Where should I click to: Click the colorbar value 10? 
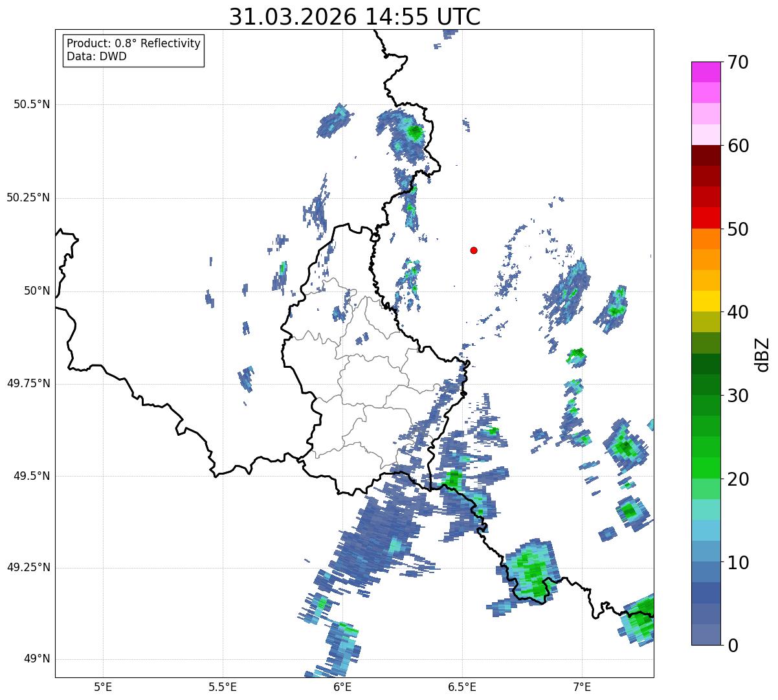pyautogui.click(x=739, y=563)
